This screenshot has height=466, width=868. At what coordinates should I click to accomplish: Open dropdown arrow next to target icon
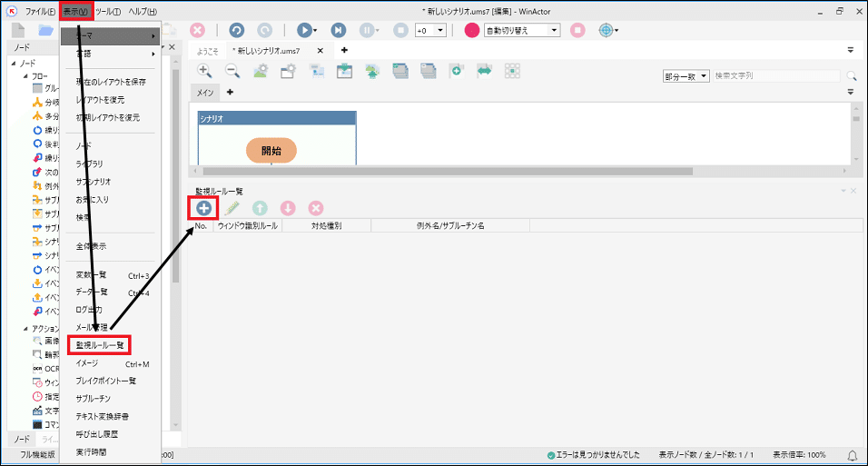point(616,31)
